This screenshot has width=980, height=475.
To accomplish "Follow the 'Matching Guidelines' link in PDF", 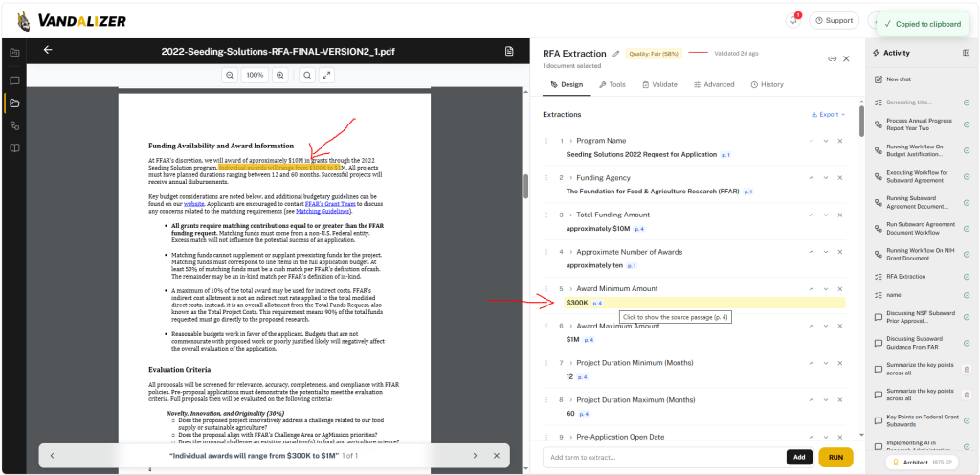I will pyautogui.click(x=323, y=212).
